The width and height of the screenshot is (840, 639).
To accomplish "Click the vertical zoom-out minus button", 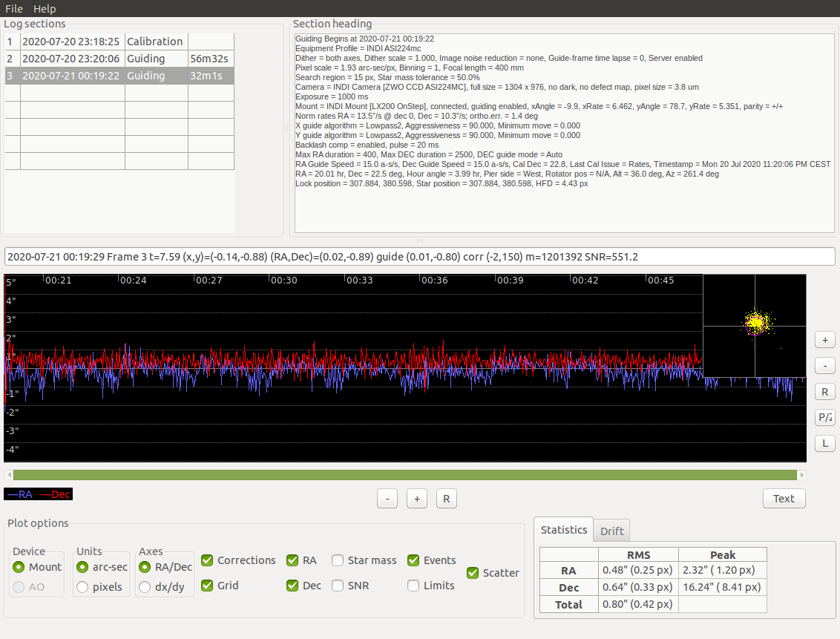I will coord(824,366).
